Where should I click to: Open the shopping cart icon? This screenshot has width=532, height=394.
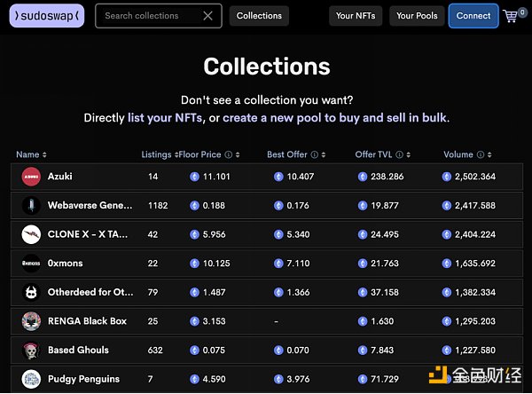pos(511,16)
